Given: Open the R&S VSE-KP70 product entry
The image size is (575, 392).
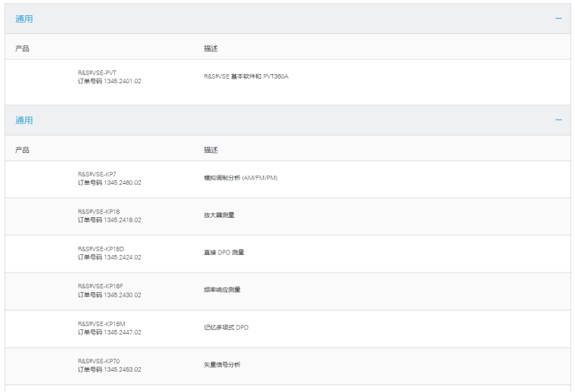Looking at the screenshot, I should pos(98,359).
